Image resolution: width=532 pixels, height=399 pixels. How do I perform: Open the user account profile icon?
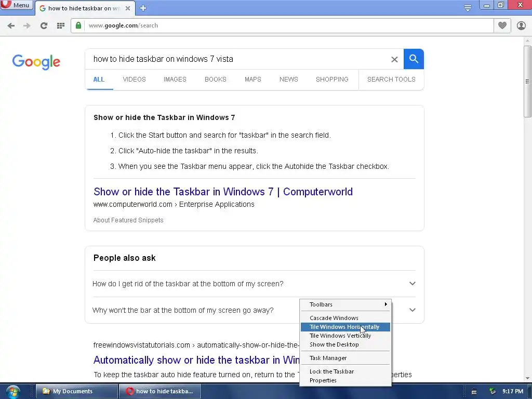coord(521,25)
